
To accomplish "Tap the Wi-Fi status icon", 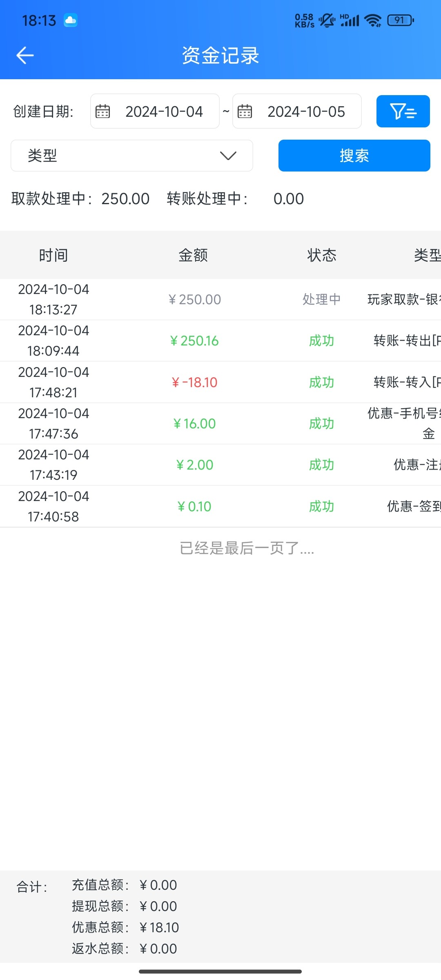I will 373,20.
